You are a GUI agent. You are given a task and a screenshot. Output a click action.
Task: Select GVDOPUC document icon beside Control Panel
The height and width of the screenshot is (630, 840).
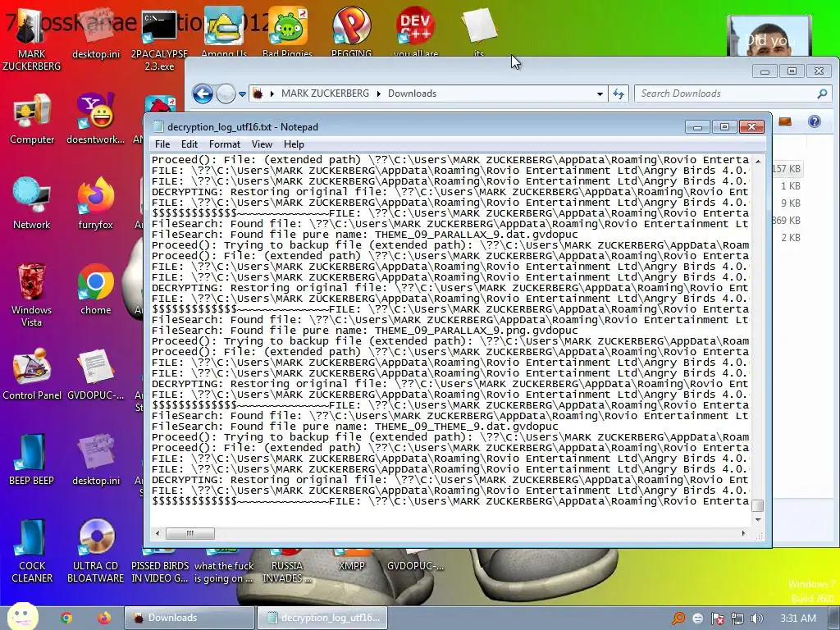tap(95, 374)
